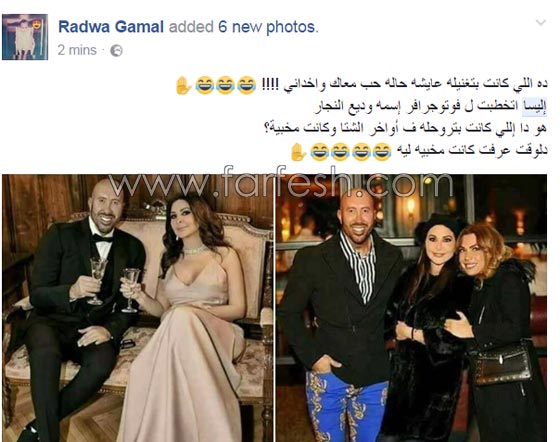Click the "2 mins" post timestamp

point(77,50)
